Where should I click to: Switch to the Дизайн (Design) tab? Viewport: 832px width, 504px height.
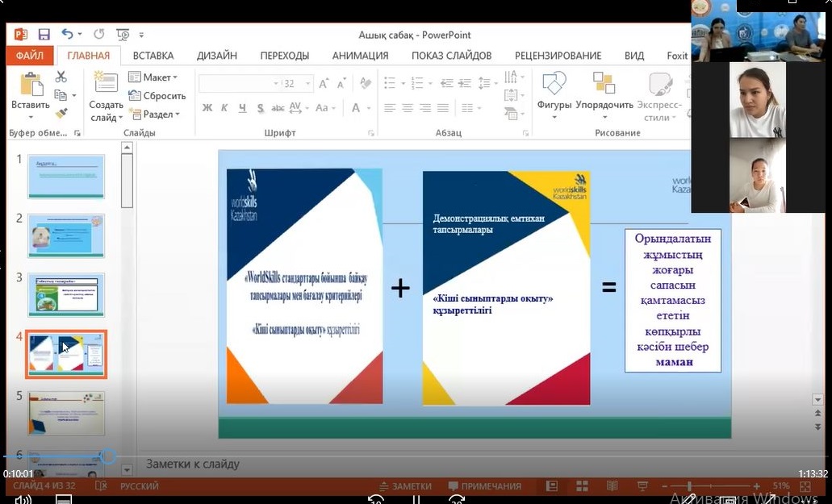click(216, 56)
